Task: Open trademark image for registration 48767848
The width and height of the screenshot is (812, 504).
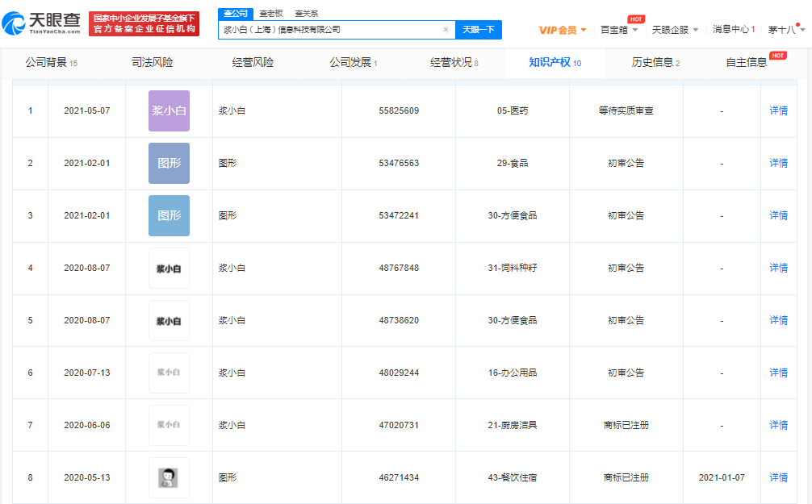Action: pos(169,268)
